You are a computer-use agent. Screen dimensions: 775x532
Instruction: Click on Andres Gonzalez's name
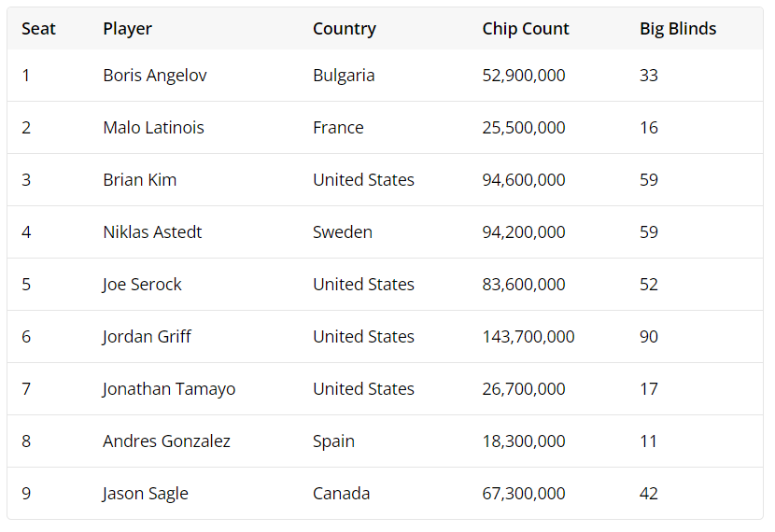(x=166, y=441)
